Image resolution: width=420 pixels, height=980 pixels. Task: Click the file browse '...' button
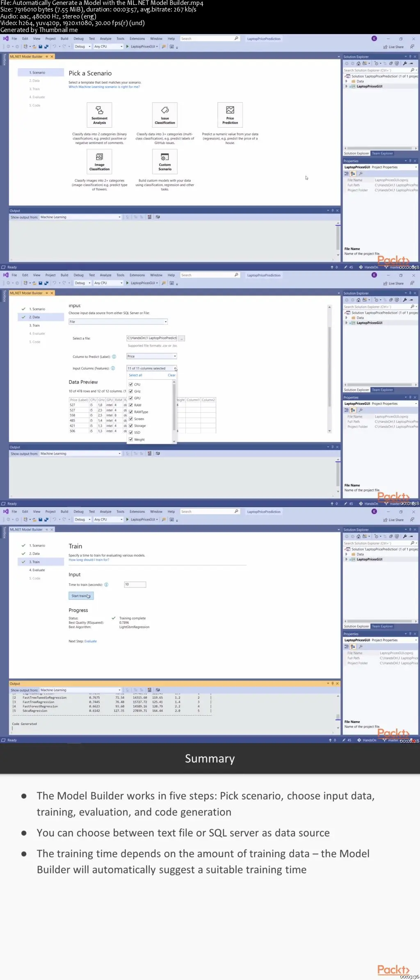pyautogui.click(x=182, y=338)
